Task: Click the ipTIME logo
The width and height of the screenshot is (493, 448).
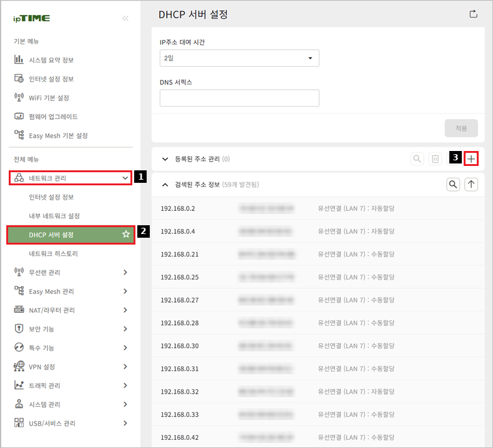Action: [x=31, y=18]
